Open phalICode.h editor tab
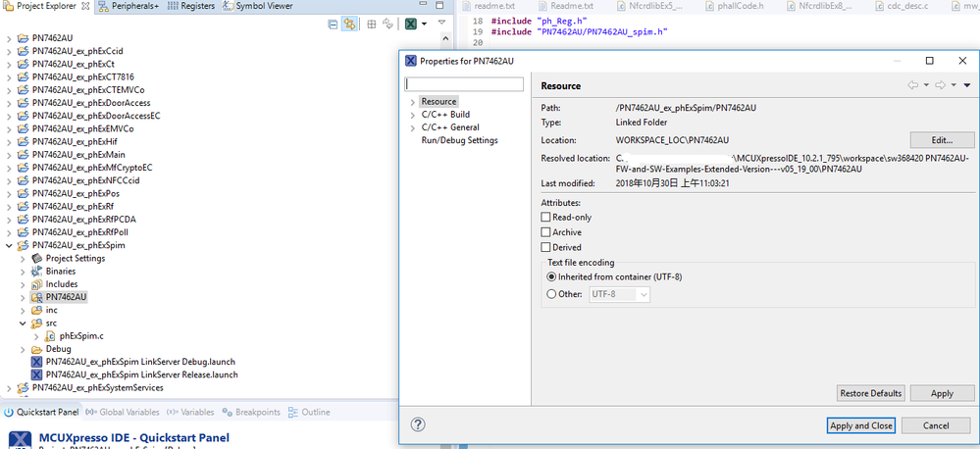Viewport: 980px width, 449px height. [736, 6]
